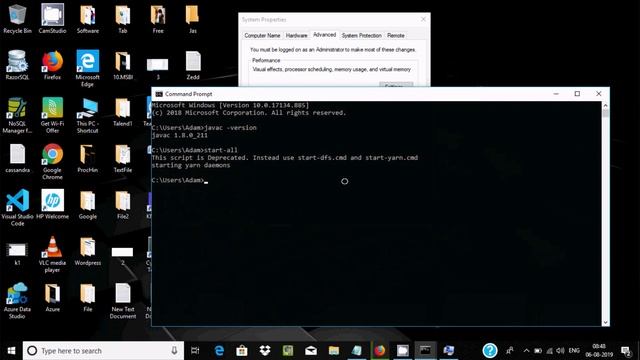Screen dimensions: 640x360
Task: Click the Windows Start button
Action: coord(11,351)
